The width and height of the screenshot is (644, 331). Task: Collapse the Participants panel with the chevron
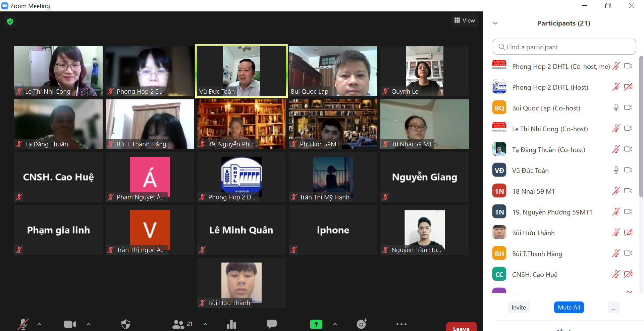tap(495, 23)
